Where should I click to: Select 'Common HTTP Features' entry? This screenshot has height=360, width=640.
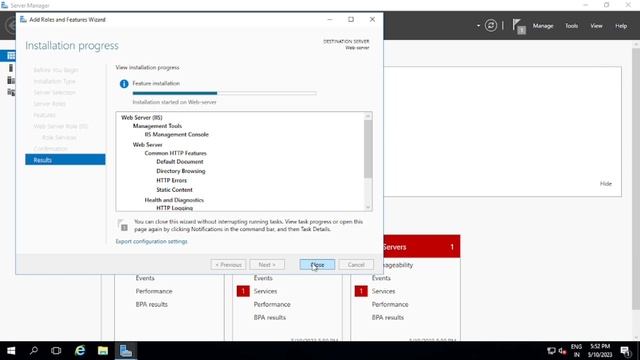pos(176,153)
